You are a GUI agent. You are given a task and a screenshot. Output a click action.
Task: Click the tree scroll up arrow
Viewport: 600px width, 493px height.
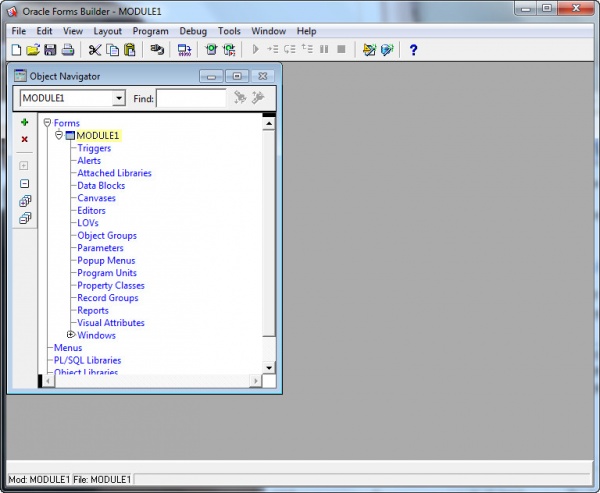269,124
